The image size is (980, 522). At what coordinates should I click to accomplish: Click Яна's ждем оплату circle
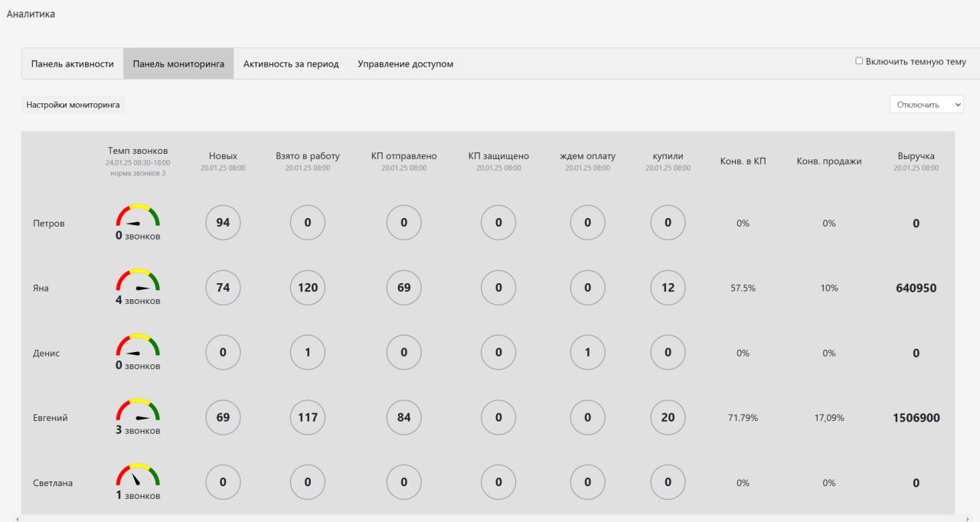pos(588,288)
